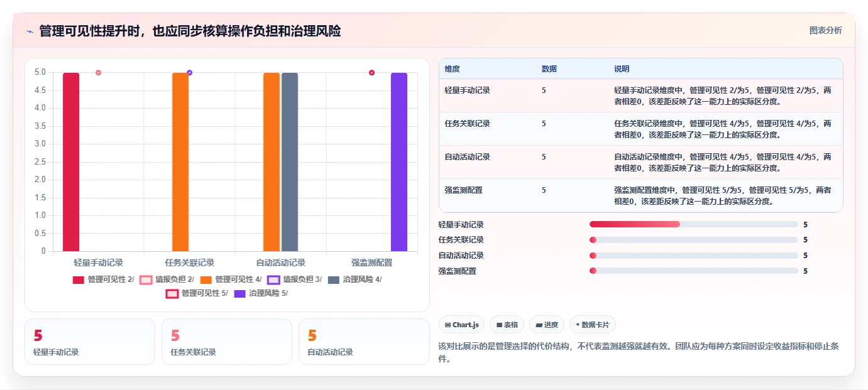This screenshot has height=390, width=868.
Task: Click the 强监测配置 table row label
Action: (x=463, y=190)
